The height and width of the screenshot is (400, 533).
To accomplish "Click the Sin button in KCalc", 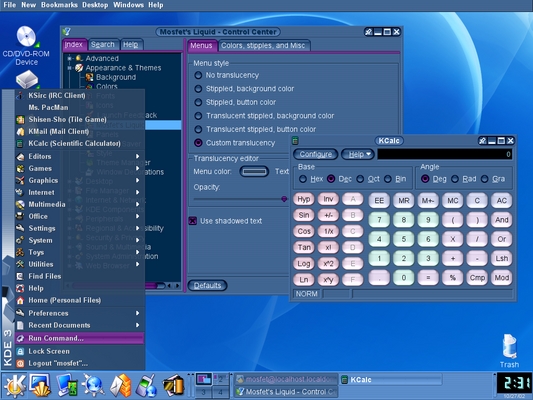I will click(x=304, y=215).
